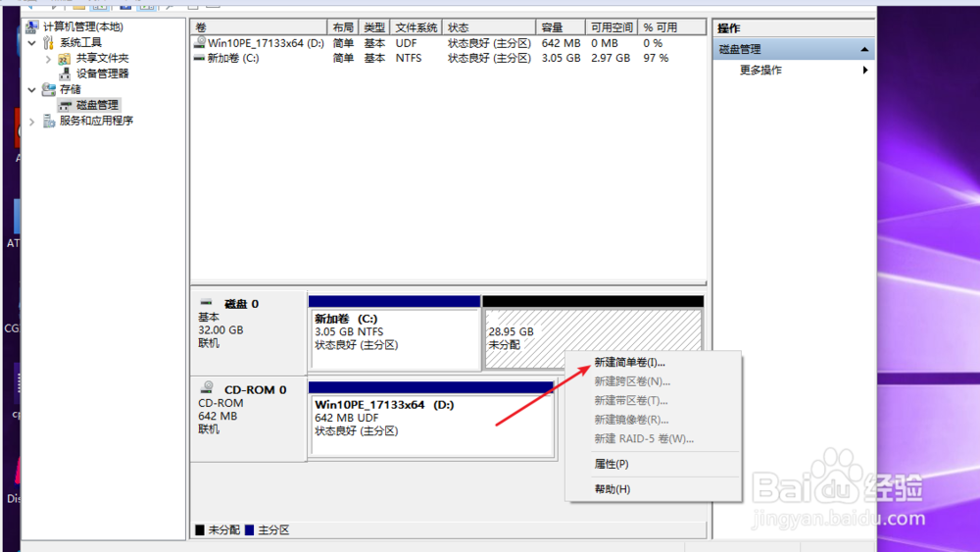The width and height of the screenshot is (980, 552).
Task: Select the 共享文件夹 folder icon in the tree
Action: pos(64,59)
